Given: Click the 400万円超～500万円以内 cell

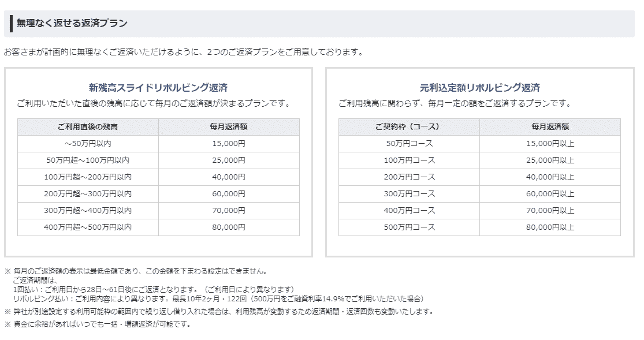Looking at the screenshot, I should (88, 227).
